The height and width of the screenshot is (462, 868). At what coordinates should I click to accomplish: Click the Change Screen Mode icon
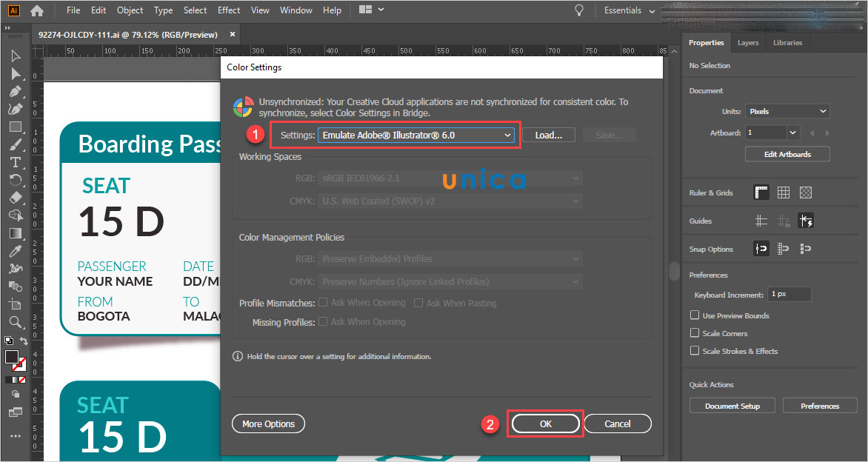pyautogui.click(x=16, y=412)
